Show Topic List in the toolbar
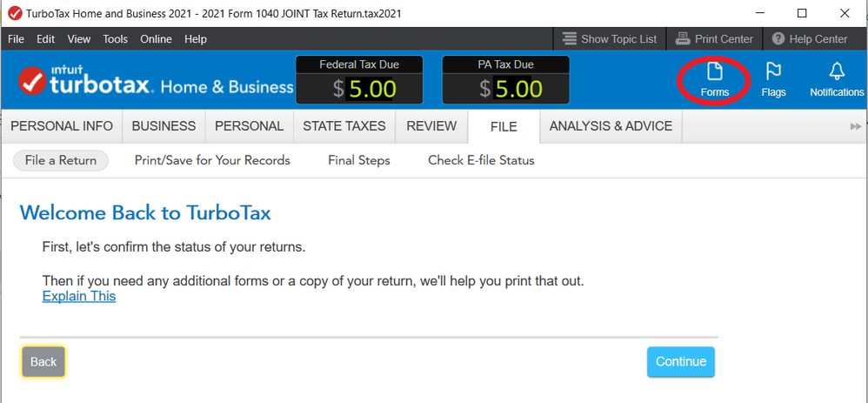The image size is (868, 403). tap(610, 39)
